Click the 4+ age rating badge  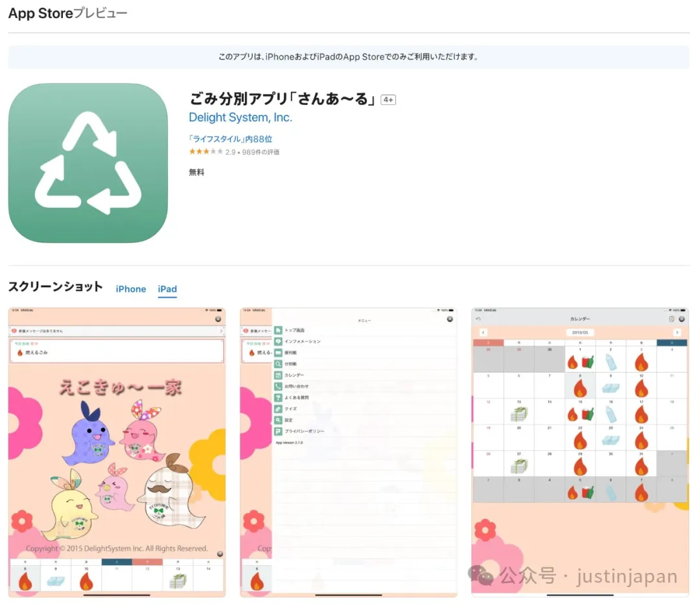coord(388,100)
